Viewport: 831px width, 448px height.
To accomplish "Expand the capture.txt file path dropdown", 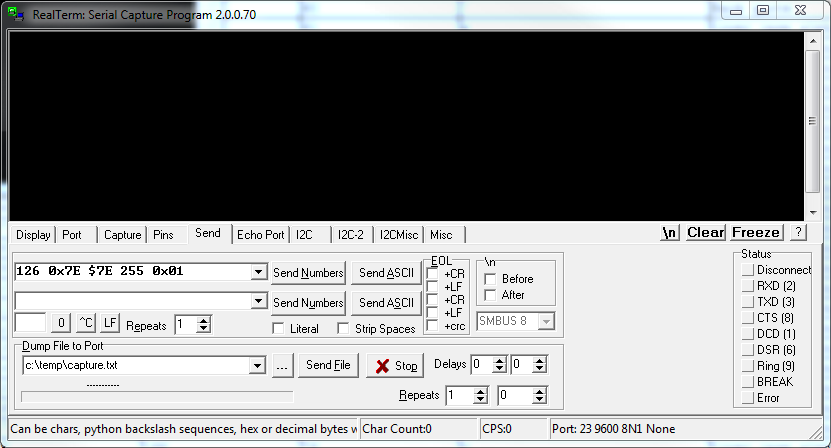I will click(x=257, y=365).
